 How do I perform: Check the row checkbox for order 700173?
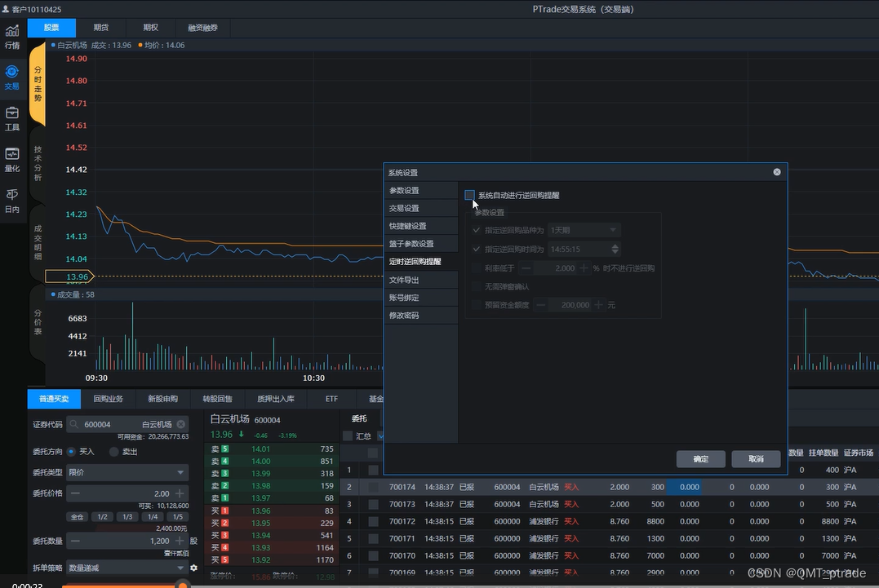click(373, 504)
